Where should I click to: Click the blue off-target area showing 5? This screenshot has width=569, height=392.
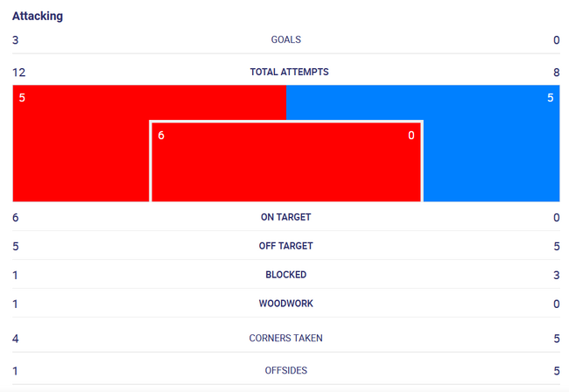coord(492,143)
